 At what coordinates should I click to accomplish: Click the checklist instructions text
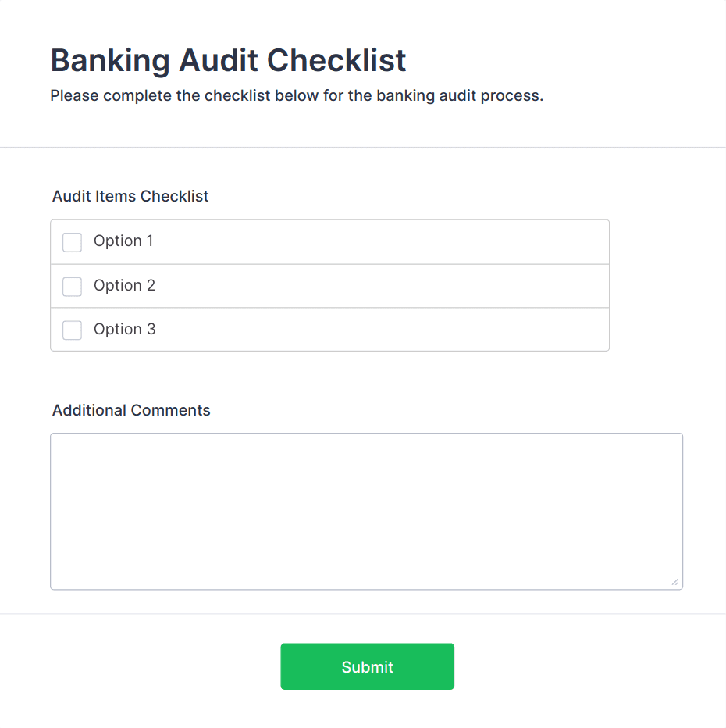[x=297, y=95]
